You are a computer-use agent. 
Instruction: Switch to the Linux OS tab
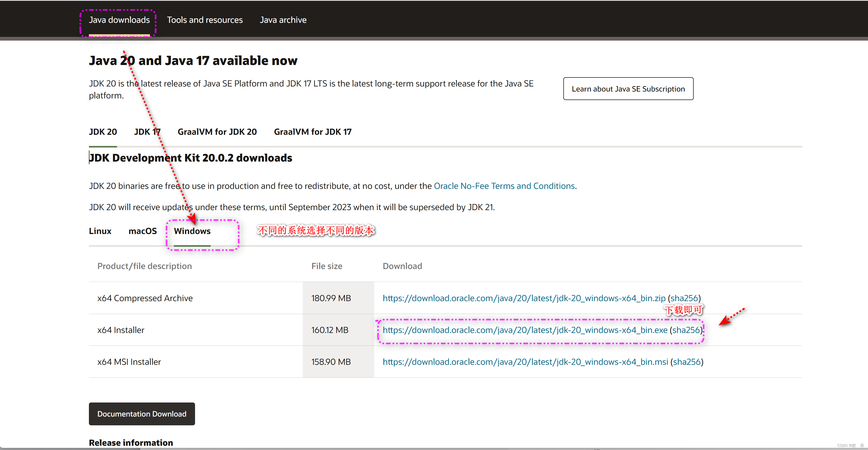click(100, 231)
